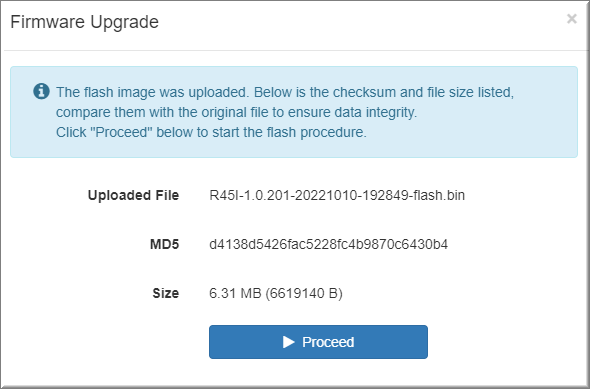Viewport: 590px width, 389px height.
Task: Click the play triangle icon in Proceed
Action: pos(289,342)
